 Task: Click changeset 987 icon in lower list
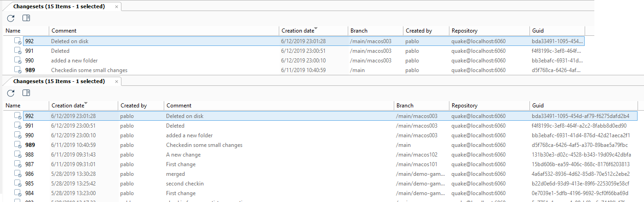[x=17, y=164]
